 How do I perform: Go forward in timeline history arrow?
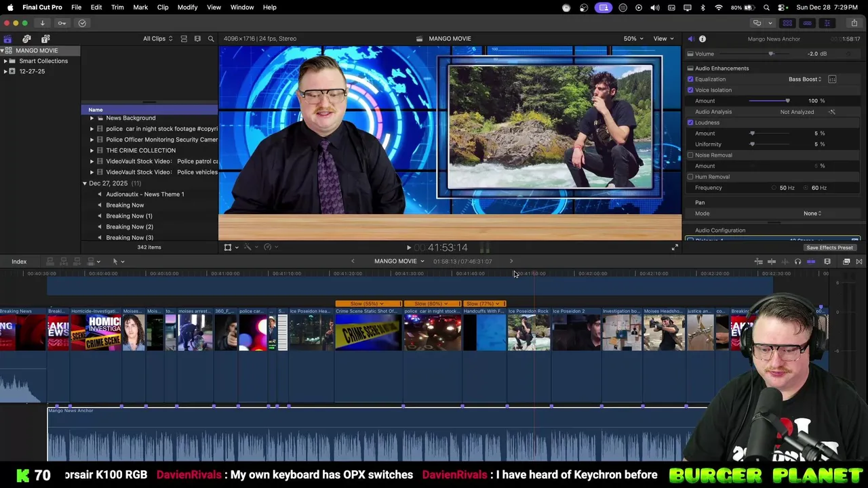point(511,262)
